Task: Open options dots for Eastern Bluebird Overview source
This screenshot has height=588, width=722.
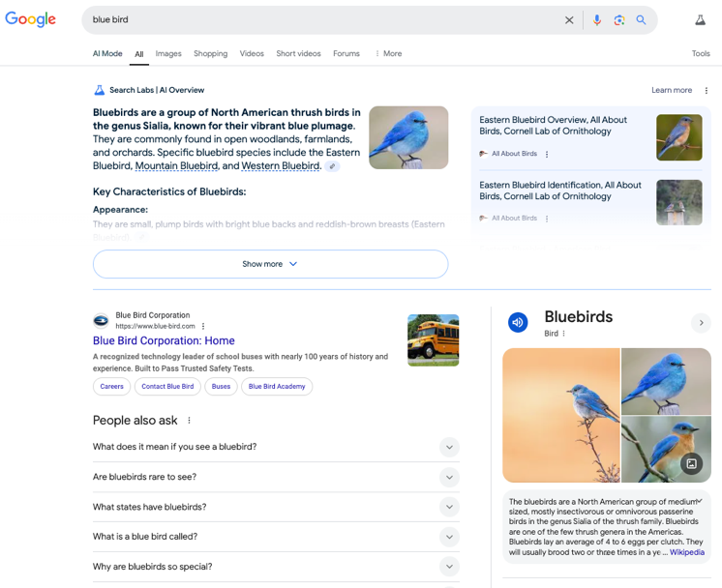Action: [547, 154]
